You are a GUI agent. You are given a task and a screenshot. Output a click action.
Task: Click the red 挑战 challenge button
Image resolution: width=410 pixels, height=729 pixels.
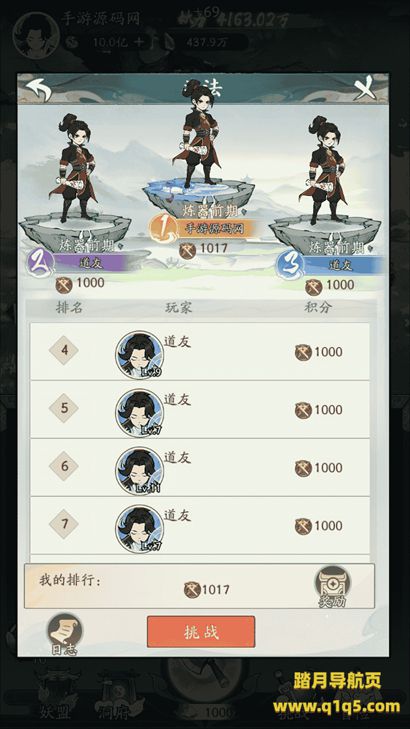[x=201, y=632]
